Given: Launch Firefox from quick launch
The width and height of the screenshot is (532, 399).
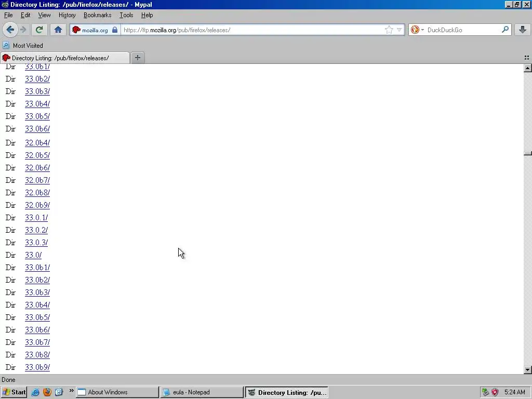Looking at the screenshot, I should point(47,392).
